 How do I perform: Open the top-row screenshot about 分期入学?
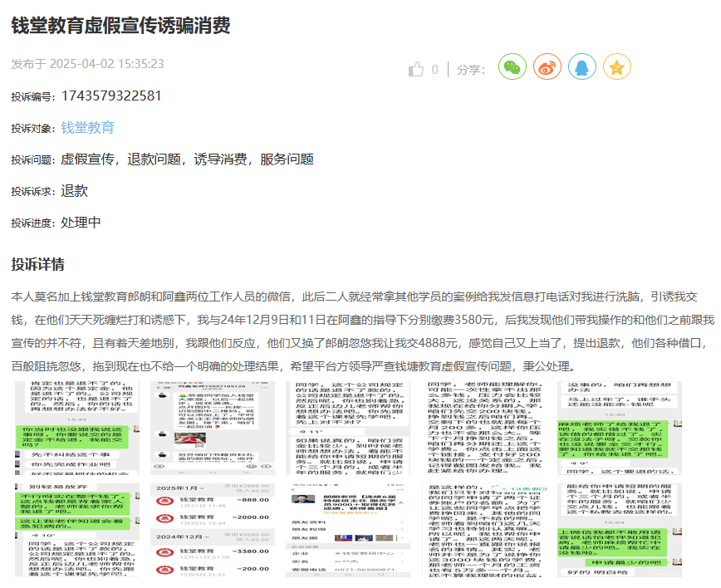pos(483,428)
